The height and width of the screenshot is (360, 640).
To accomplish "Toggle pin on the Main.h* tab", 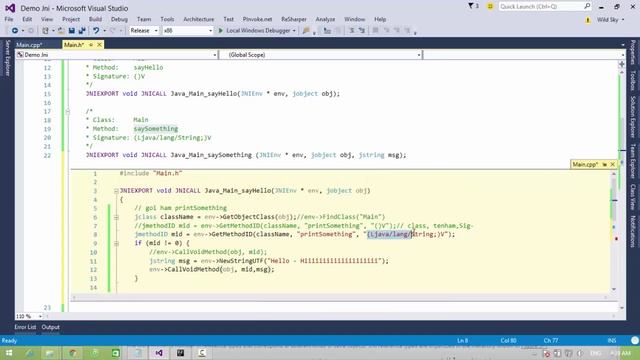I will point(91,44).
